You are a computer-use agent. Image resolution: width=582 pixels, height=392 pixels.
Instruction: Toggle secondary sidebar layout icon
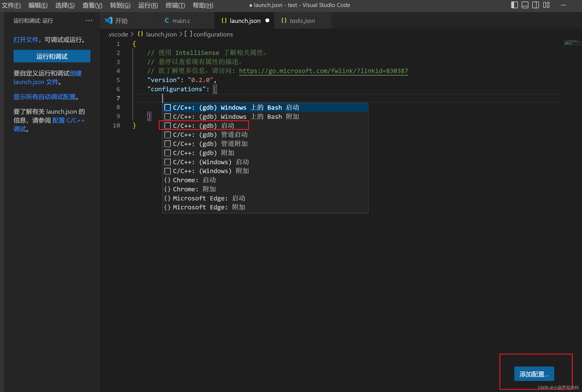pyautogui.click(x=536, y=5)
